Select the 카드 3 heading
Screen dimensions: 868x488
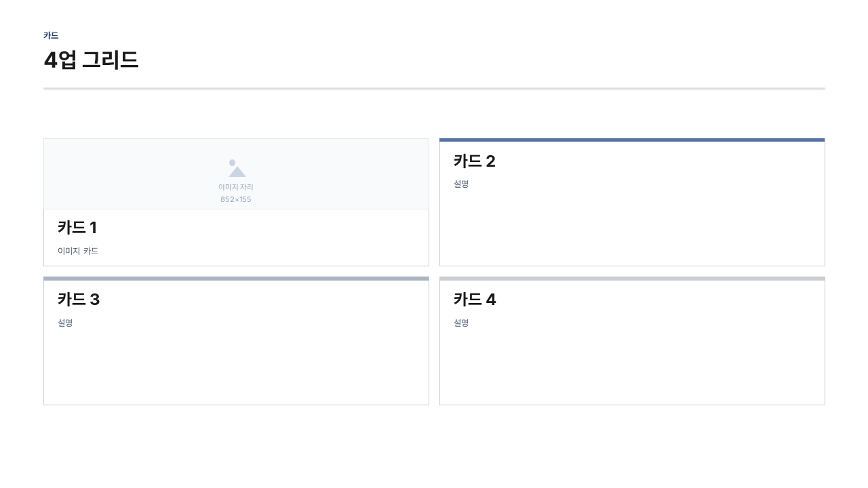click(79, 300)
